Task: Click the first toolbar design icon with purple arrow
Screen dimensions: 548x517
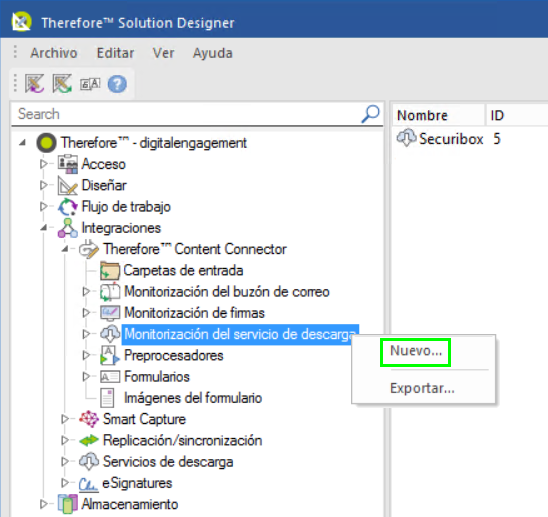Action: 34,83
